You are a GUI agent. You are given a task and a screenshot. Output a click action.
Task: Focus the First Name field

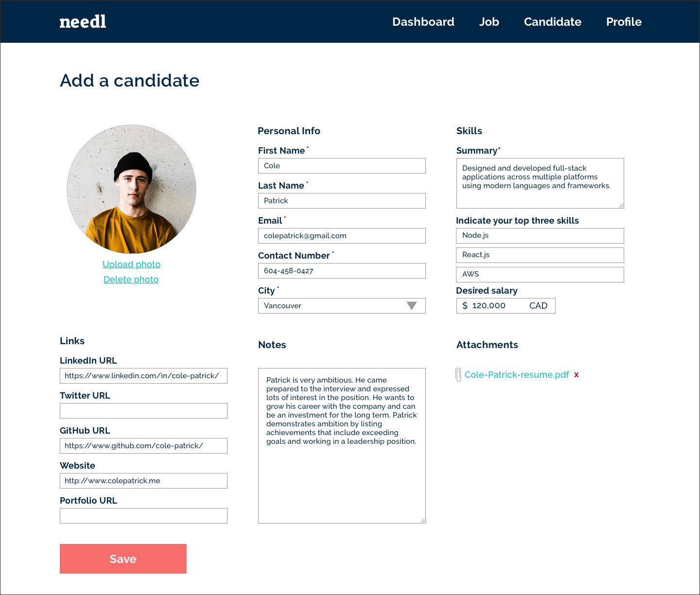(342, 166)
